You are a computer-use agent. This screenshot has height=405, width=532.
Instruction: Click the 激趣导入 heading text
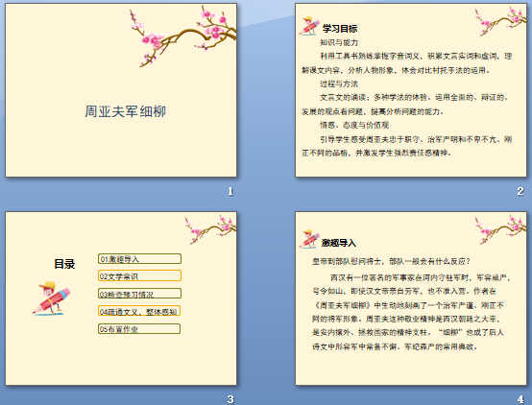(339, 243)
